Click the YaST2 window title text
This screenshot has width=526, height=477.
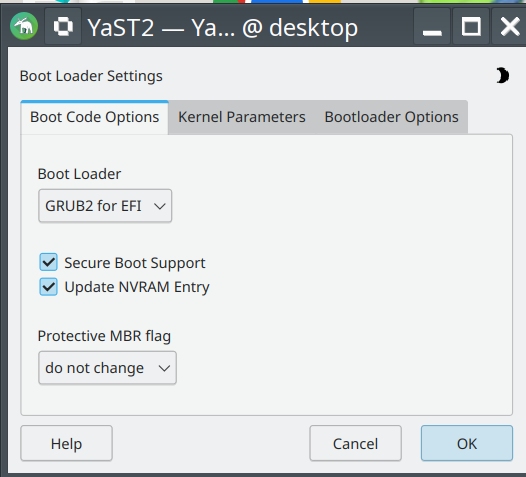[x=222, y=28]
